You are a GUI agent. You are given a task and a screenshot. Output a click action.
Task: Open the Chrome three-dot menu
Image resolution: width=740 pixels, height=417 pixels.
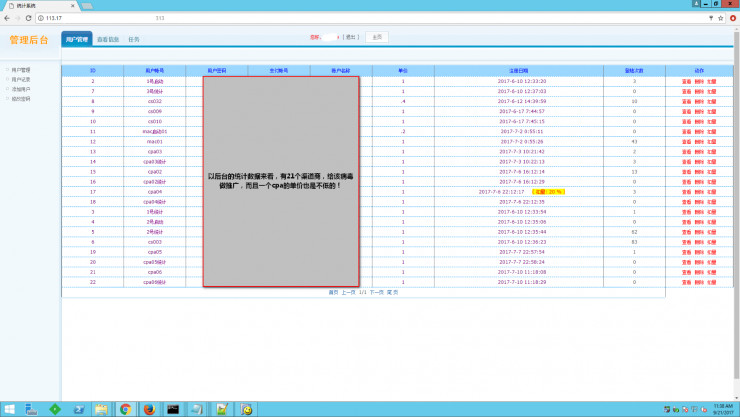[732, 18]
